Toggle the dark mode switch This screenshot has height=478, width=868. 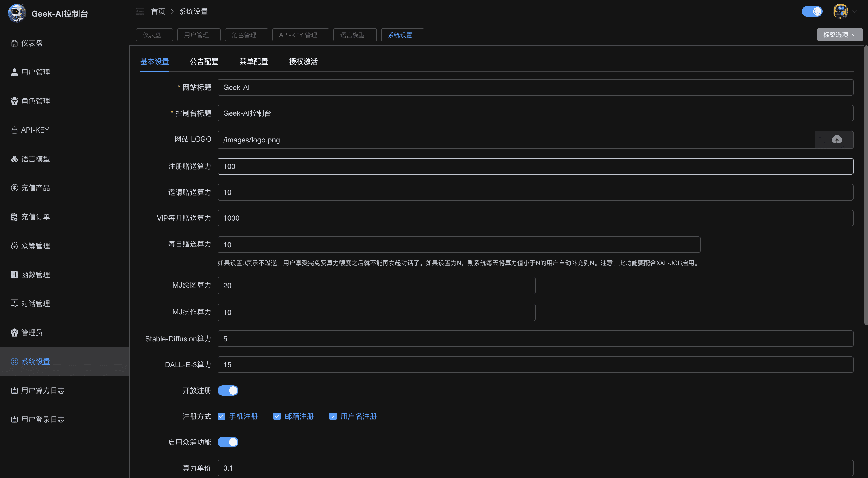click(812, 11)
